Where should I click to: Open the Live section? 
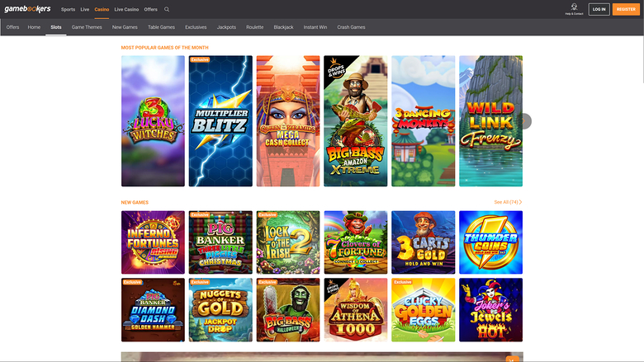[84, 9]
